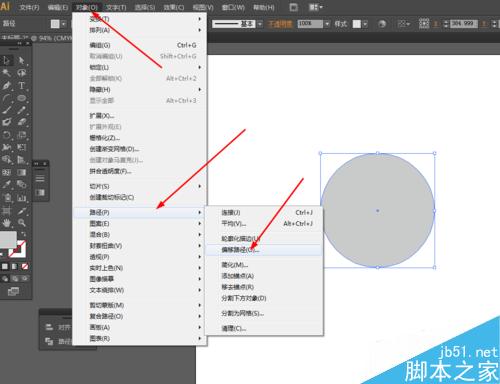
Task: Open the 100% opacity dropdown arrow
Action: point(327,24)
